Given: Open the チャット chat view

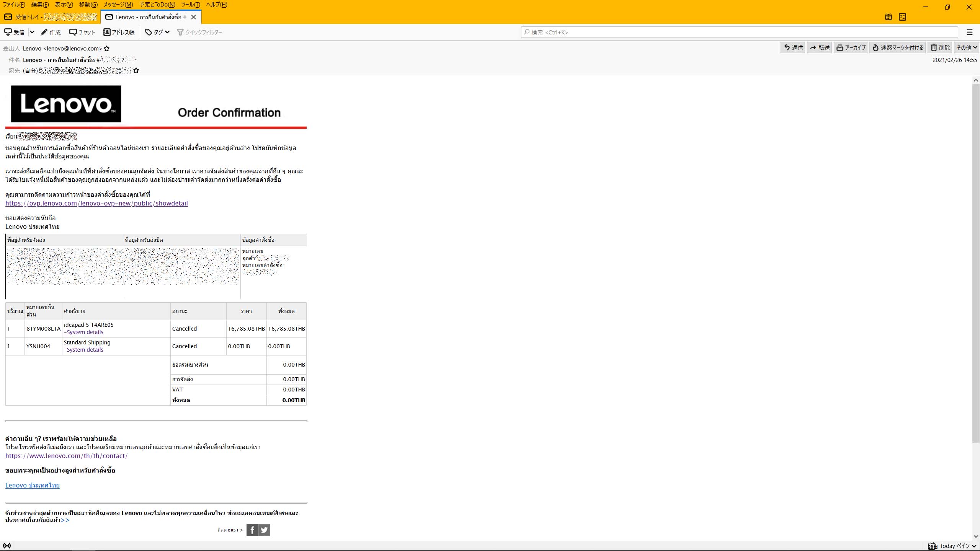Looking at the screenshot, I should (x=82, y=32).
